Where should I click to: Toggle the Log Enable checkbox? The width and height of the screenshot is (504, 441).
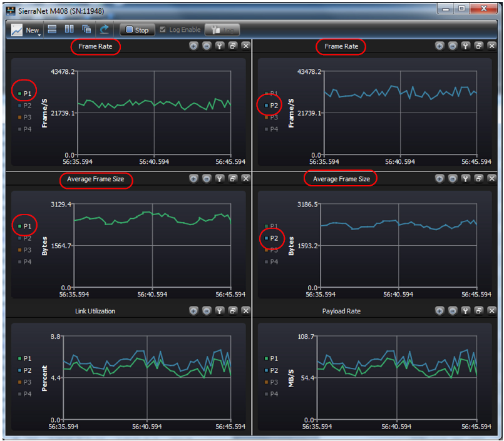[163, 29]
